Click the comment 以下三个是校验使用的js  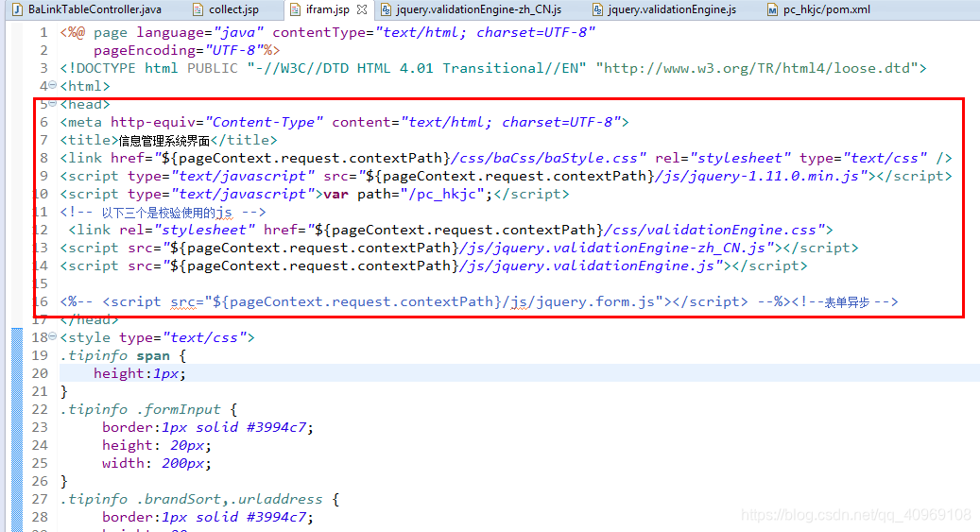click(163, 213)
